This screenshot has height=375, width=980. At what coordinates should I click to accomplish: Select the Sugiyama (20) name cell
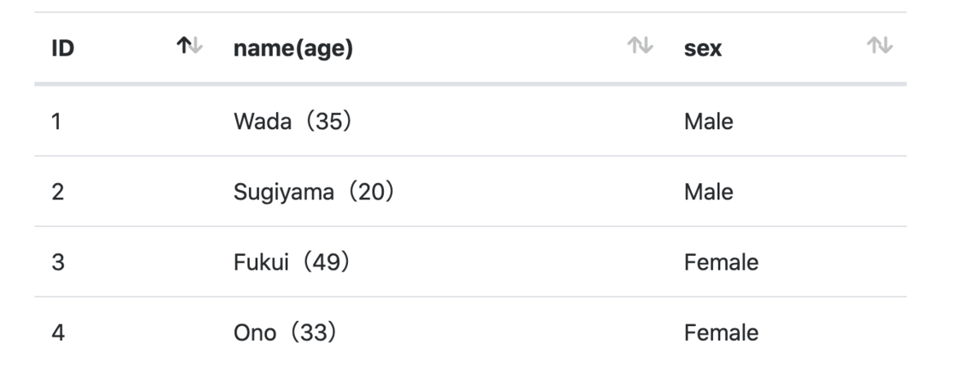[x=314, y=192]
